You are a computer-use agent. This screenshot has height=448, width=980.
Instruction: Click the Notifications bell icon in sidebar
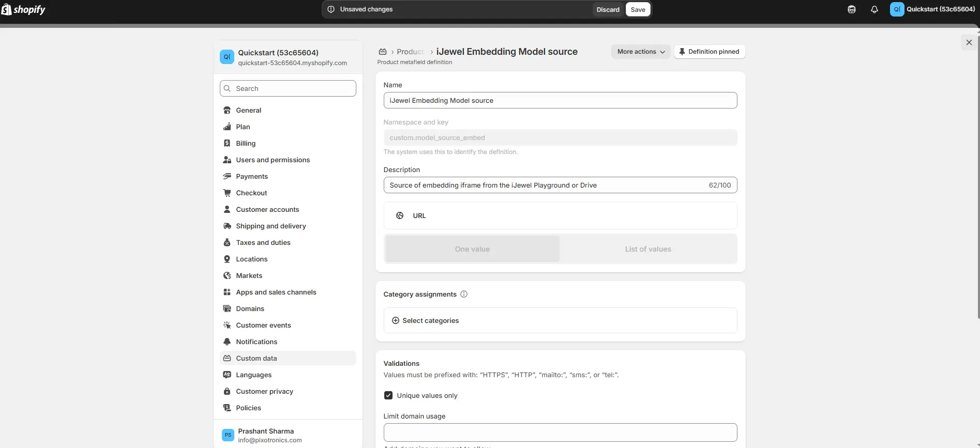click(227, 342)
